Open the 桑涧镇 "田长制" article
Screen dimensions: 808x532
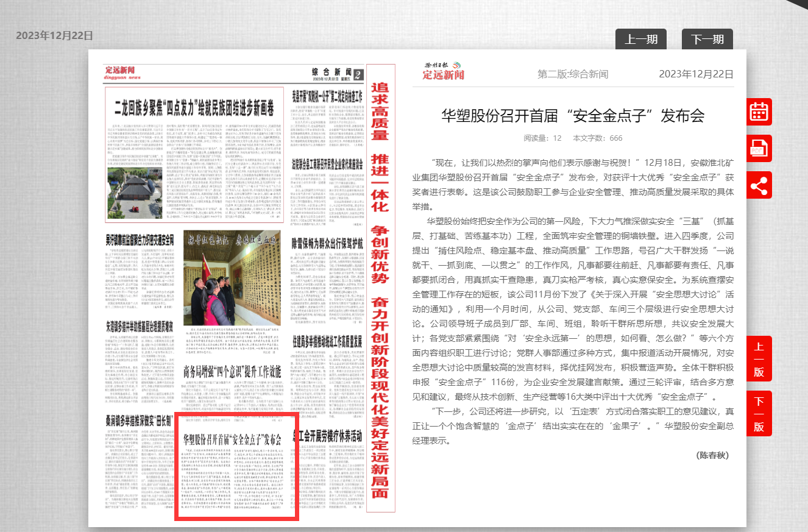140,420
